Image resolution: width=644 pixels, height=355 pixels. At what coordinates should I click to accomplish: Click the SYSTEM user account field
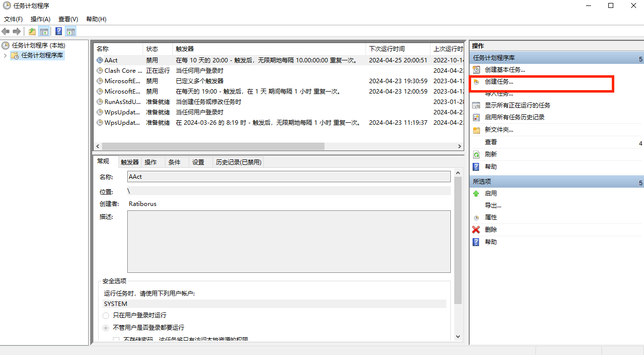click(x=274, y=304)
